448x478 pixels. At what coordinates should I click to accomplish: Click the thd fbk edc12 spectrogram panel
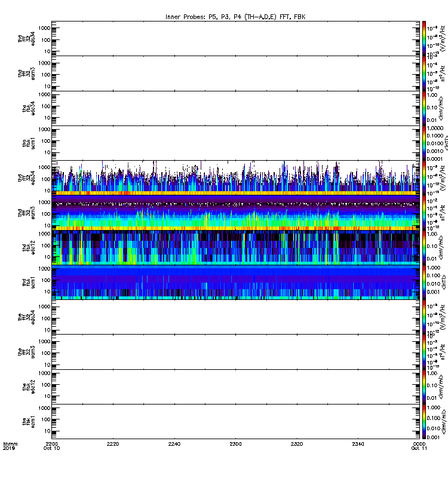[x=235, y=247]
